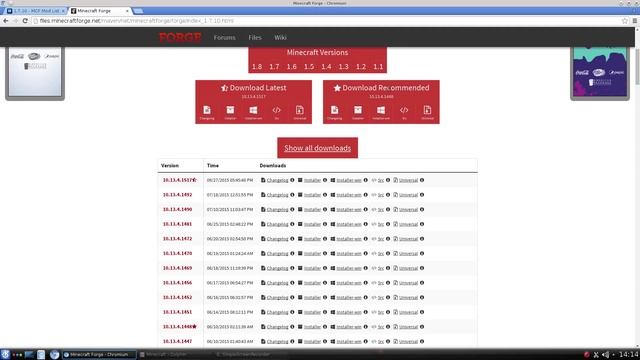Select the Minecraft Forge browser tab
Viewport: 640px width, 360px height.
tap(100, 11)
